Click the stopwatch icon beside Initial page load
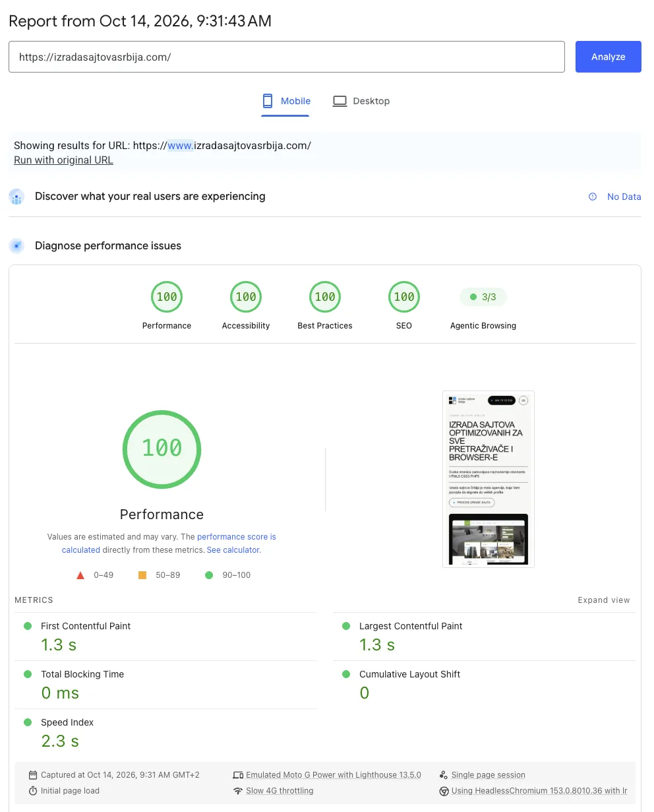Viewport: 654px width, 812px height. pos(33,791)
